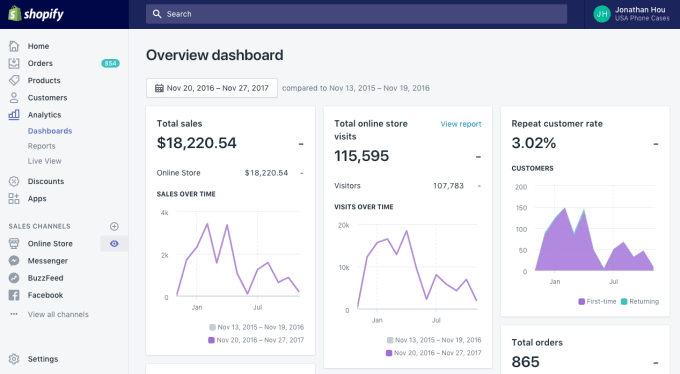
Task: Click the ellipsis icon beside View all channels
Action: coord(14,314)
